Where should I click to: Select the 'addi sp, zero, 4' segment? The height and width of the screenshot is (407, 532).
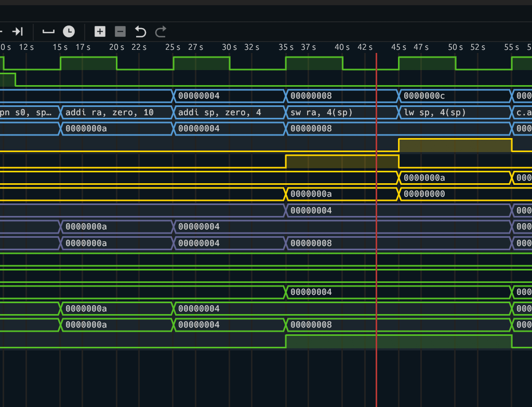(229, 112)
